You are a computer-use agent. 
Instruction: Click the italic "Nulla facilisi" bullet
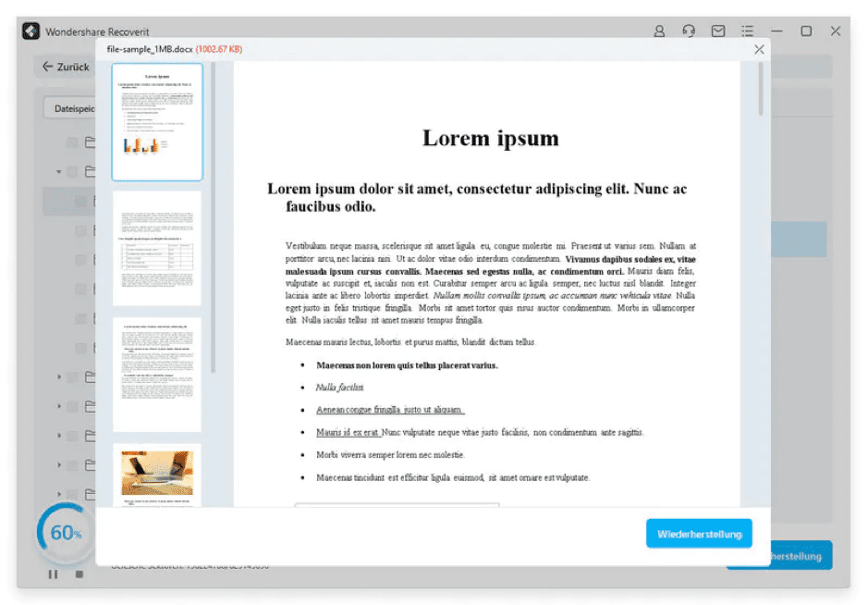339,388
